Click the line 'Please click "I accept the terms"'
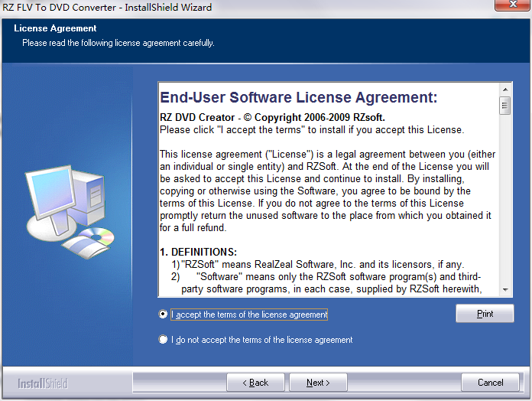The width and height of the screenshot is (532, 401). [312, 129]
